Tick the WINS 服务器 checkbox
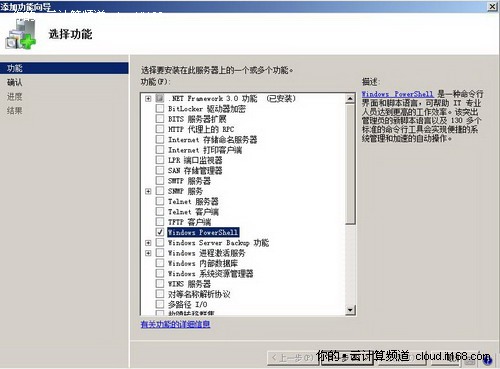 tap(160, 284)
